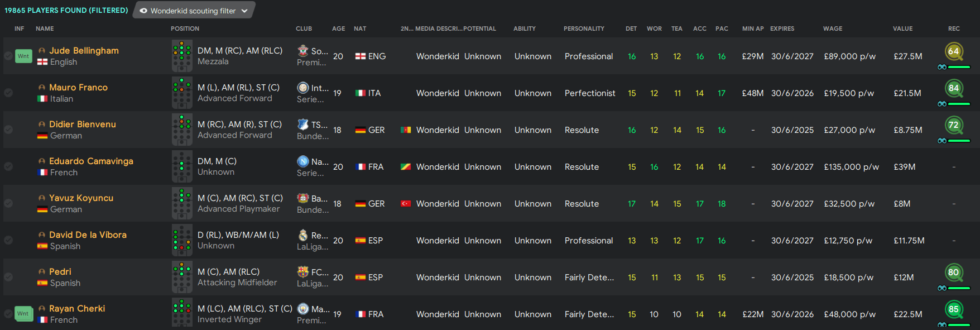Click Didier Bienvenu's second nationality flag
Screen dimensions: 980x330
[406, 130]
